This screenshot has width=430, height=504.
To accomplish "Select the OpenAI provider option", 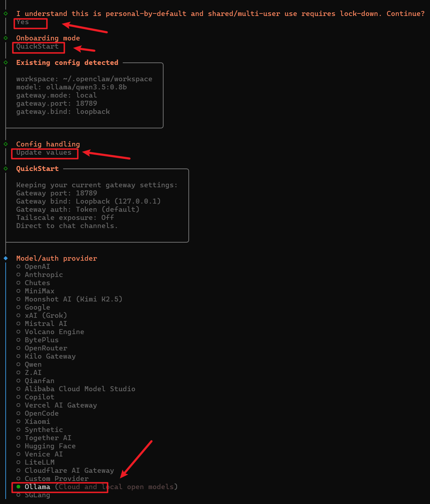I will click(x=33, y=266).
